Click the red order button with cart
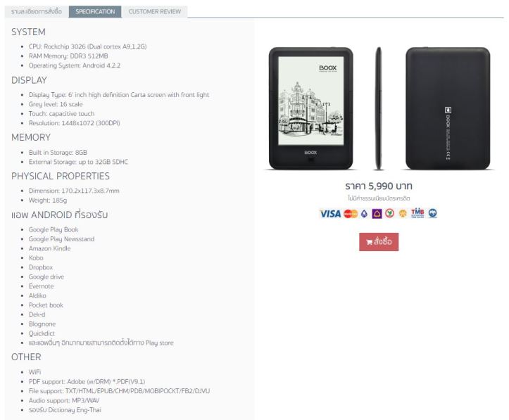509x420 pixels. [379, 242]
